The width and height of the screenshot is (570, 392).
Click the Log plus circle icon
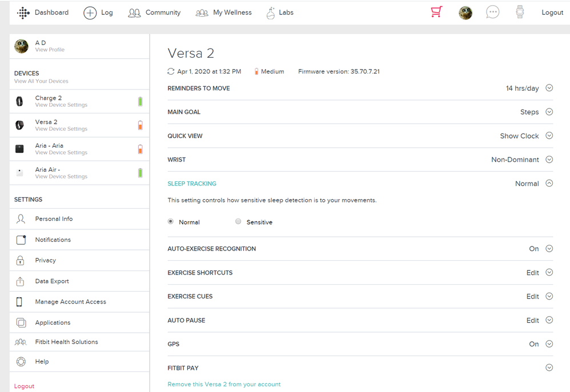[90, 13]
